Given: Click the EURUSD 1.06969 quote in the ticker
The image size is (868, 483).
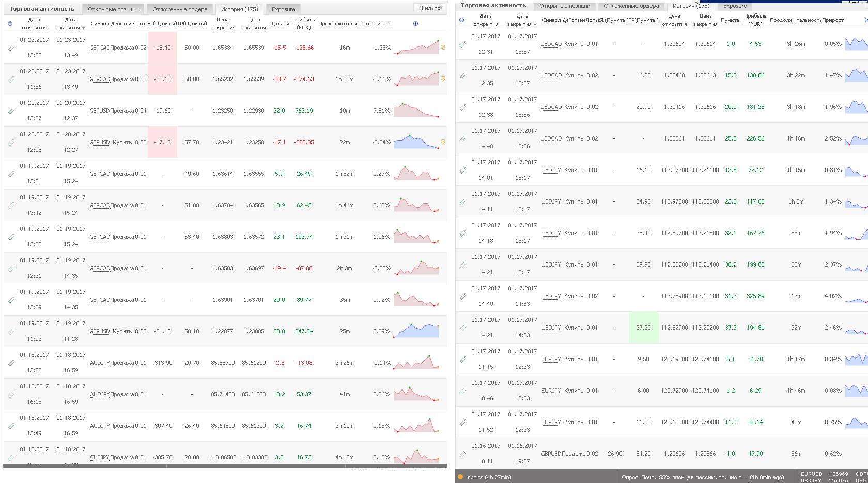Looking at the screenshot, I should 825,474.
